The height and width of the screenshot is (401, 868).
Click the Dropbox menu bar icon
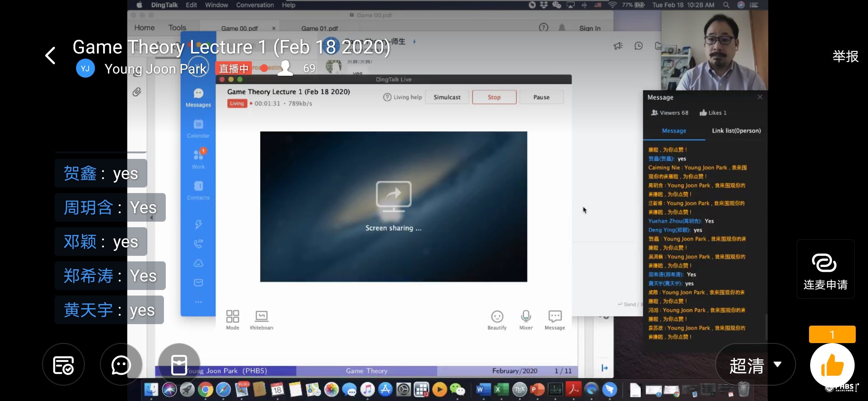pyautogui.click(x=544, y=5)
